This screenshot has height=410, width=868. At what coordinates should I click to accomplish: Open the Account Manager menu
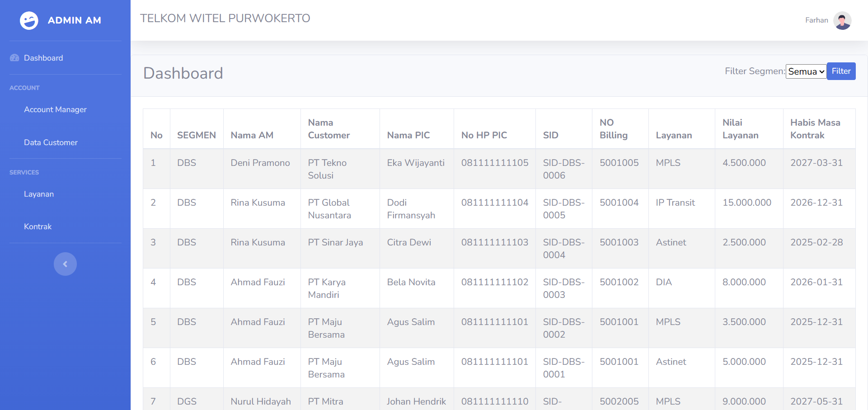(x=55, y=109)
